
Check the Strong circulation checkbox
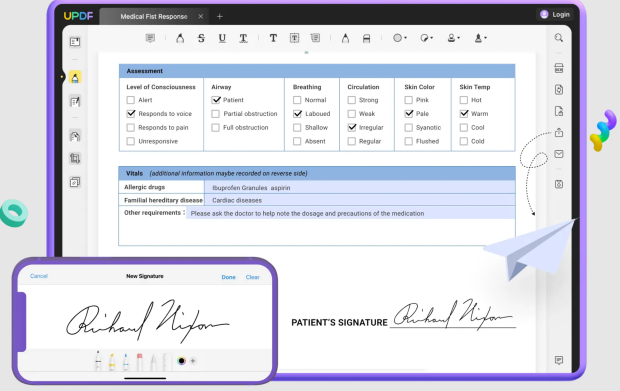(352, 100)
